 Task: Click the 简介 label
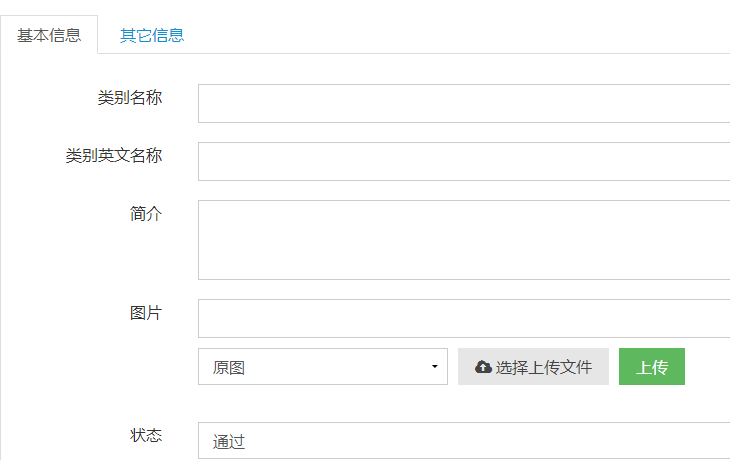click(146, 214)
